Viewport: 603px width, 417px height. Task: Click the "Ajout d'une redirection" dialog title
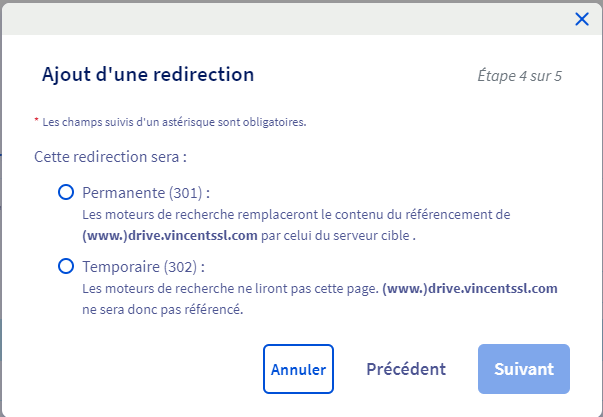click(148, 74)
